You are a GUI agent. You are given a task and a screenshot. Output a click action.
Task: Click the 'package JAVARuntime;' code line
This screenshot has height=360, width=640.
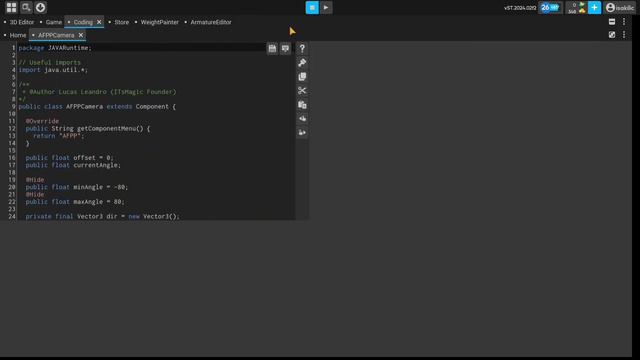[55, 48]
